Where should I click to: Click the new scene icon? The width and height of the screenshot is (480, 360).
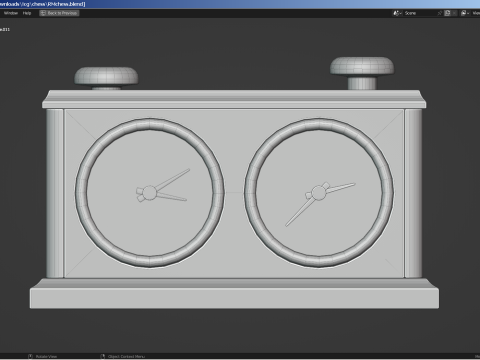point(447,13)
